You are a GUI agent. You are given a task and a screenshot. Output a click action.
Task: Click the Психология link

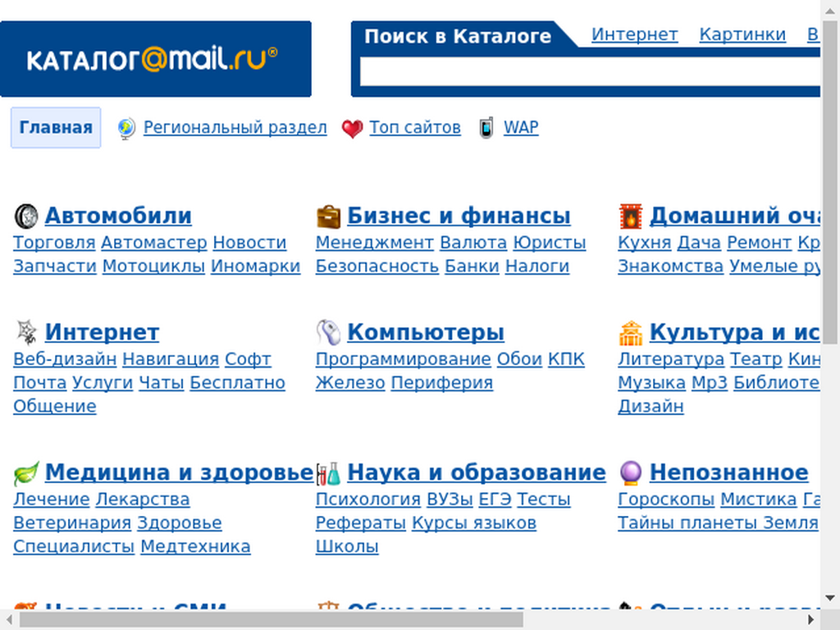click(368, 500)
